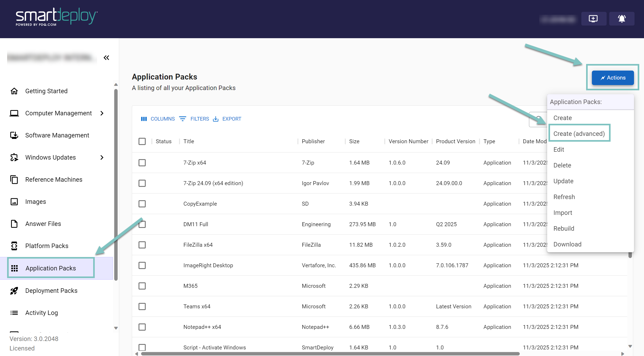The height and width of the screenshot is (356, 644).
Task: Click the Platform Packs icon
Action: [14, 246]
